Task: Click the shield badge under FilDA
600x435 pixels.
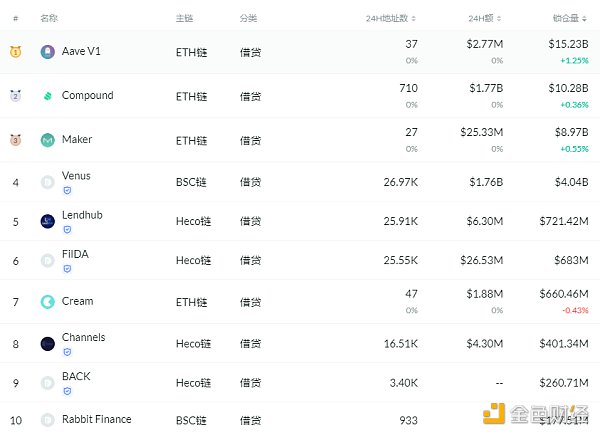Action: 67,268
